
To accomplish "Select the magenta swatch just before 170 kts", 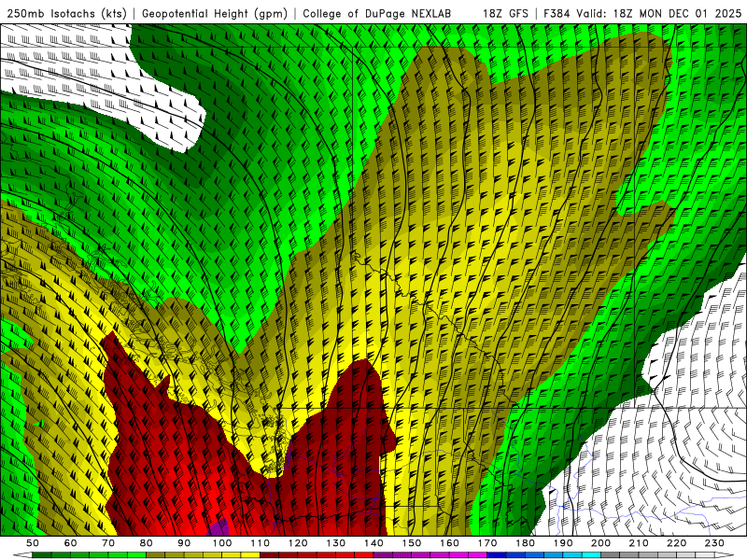I will (477, 555).
